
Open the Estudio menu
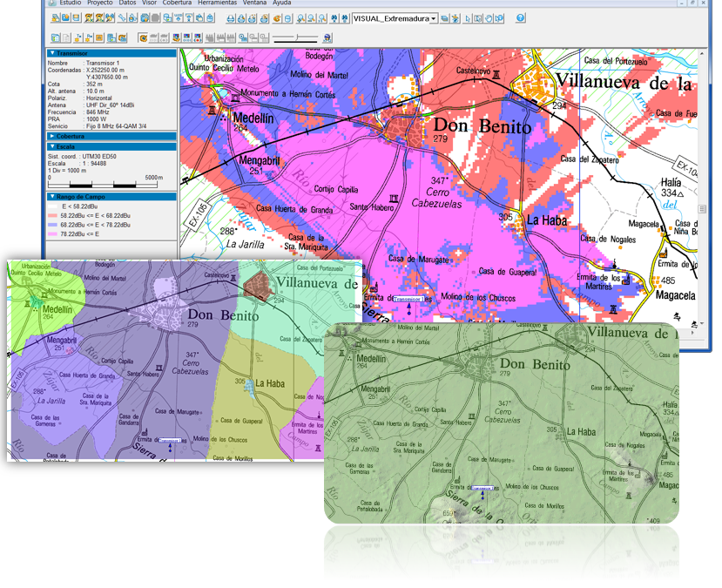pyautogui.click(x=70, y=3)
